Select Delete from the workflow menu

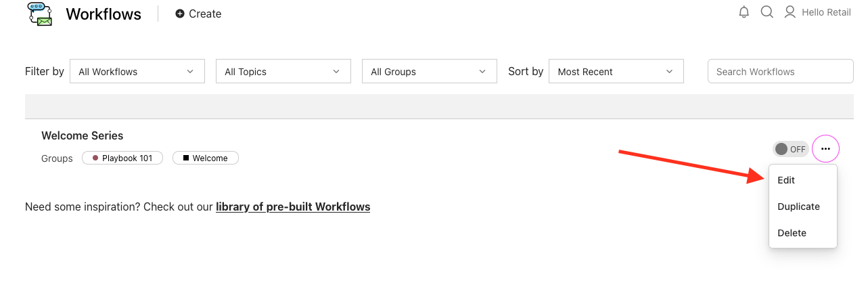tap(792, 233)
